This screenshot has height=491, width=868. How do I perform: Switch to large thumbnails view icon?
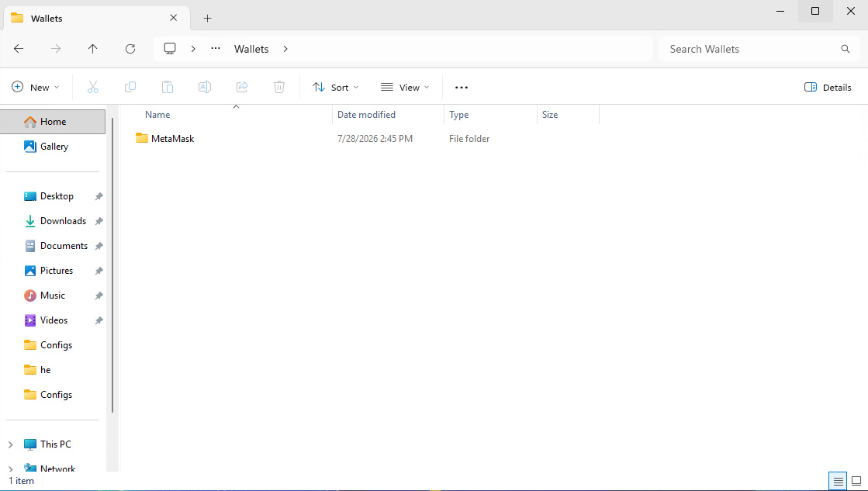[x=856, y=481]
